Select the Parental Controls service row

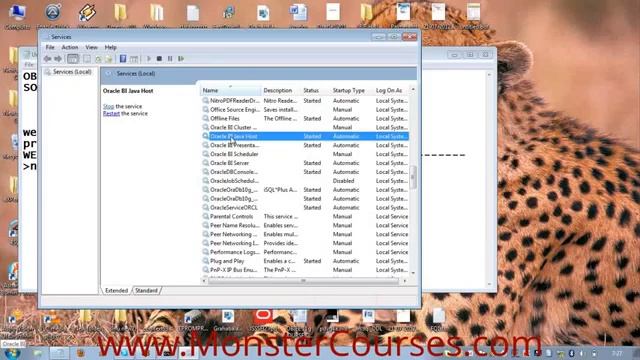[305, 216]
